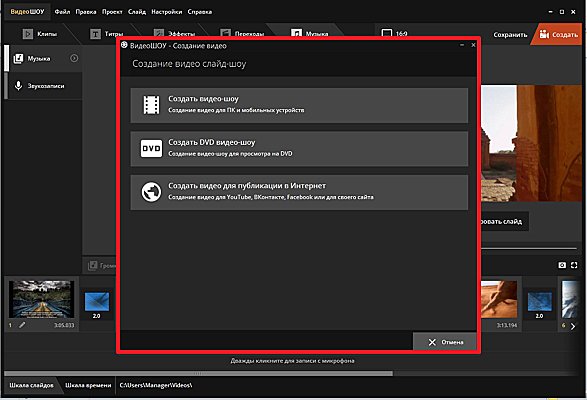587x400 pixels.
Task: Click the fullscreen icon under preview
Action: 574,265
